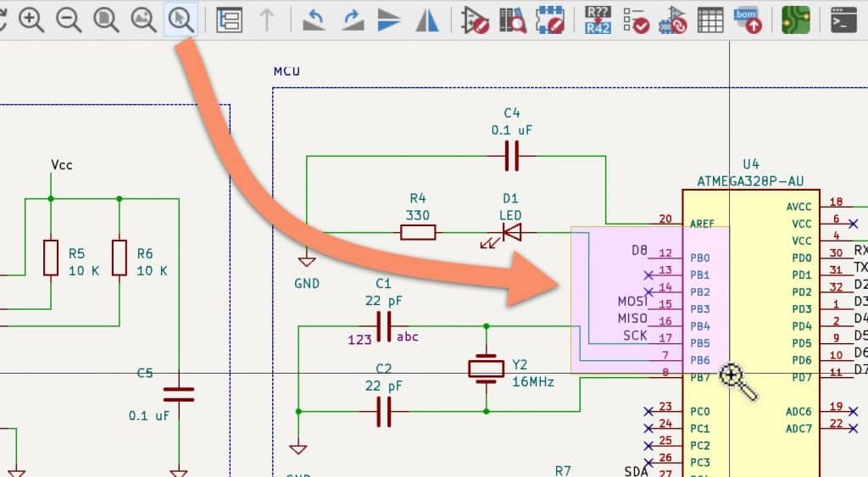Click the 'U4' reference designator
The height and width of the screenshot is (477, 868).
coord(751,164)
